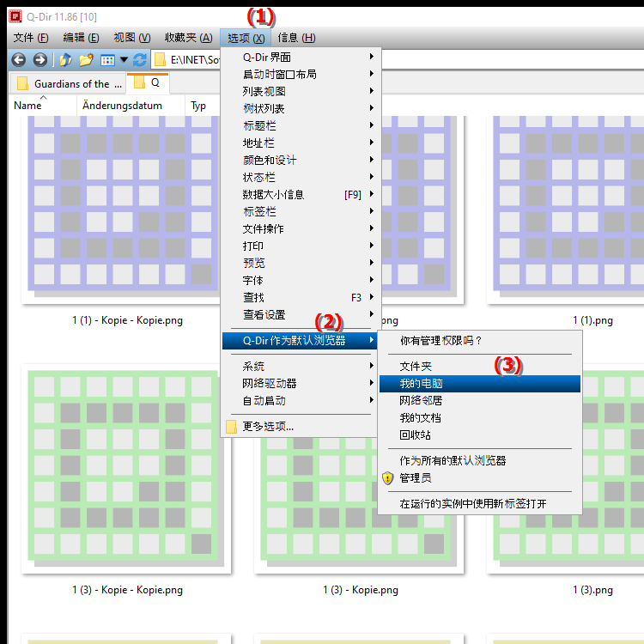Expand the 状态栏 submenu
This screenshot has width=644, height=644.
pos(301,178)
